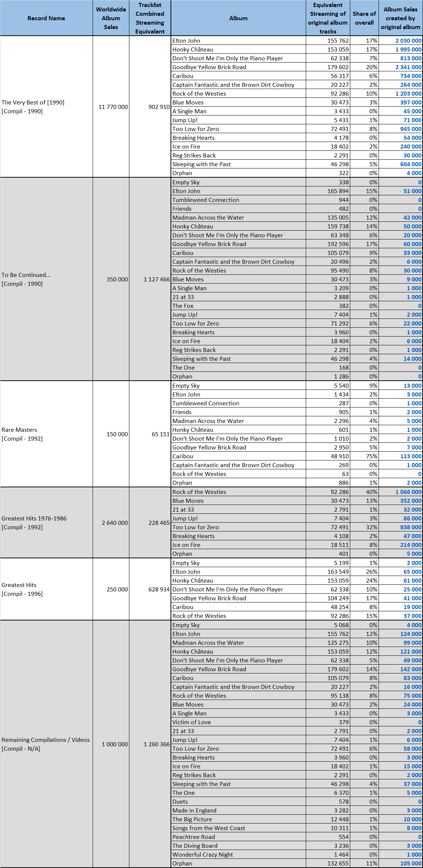Select the 'Rare Masters' record cell

coord(46,434)
